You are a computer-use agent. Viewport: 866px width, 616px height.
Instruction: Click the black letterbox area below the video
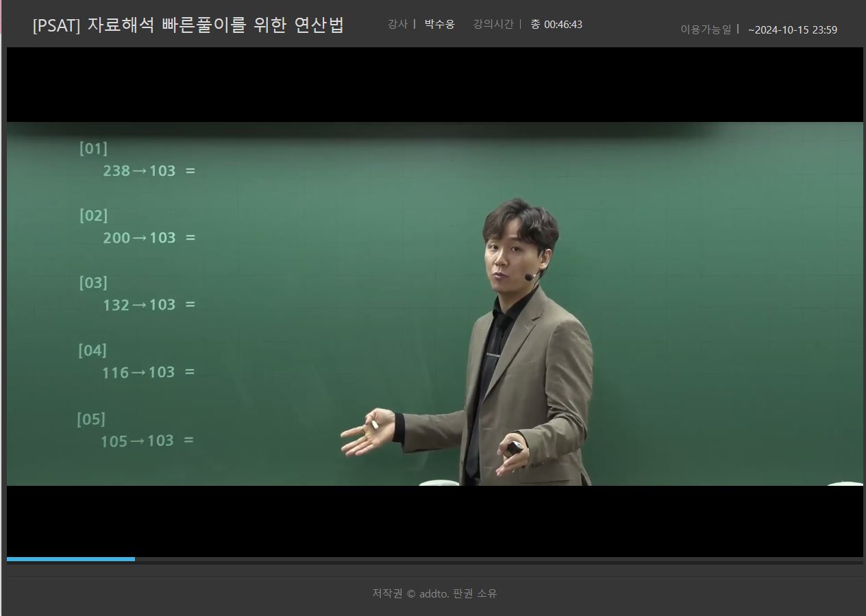coord(434,521)
